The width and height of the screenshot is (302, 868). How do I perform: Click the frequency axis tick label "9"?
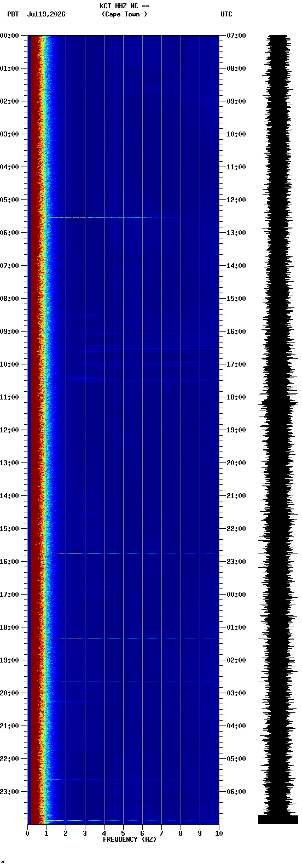click(x=200, y=833)
